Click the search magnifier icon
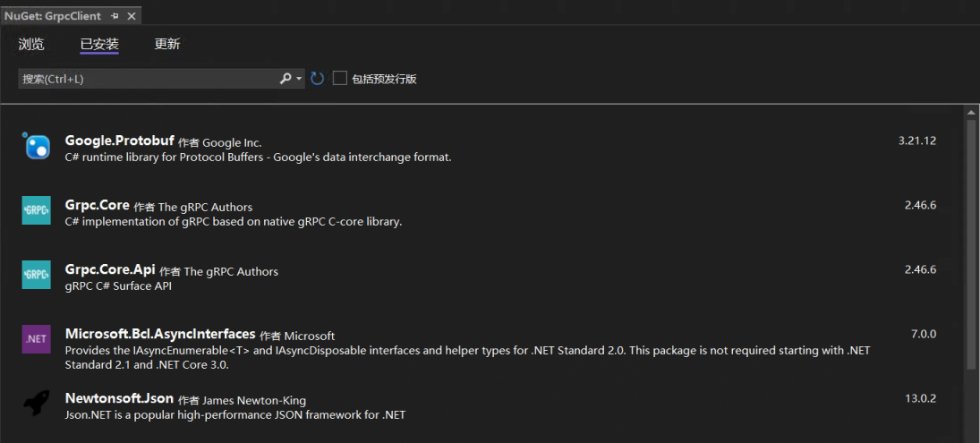This screenshot has width=980, height=443. tap(285, 79)
